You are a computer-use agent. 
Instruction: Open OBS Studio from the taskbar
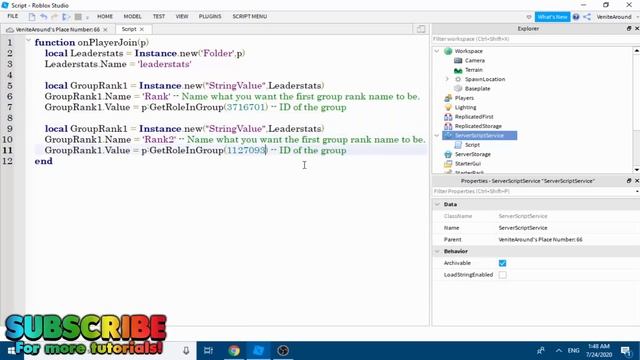pyautogui.click(x=283, y=351)
